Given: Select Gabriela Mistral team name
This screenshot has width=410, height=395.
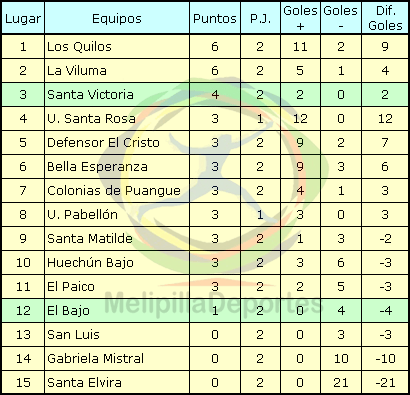Looking at the screenshot, I should pos(95,358).
